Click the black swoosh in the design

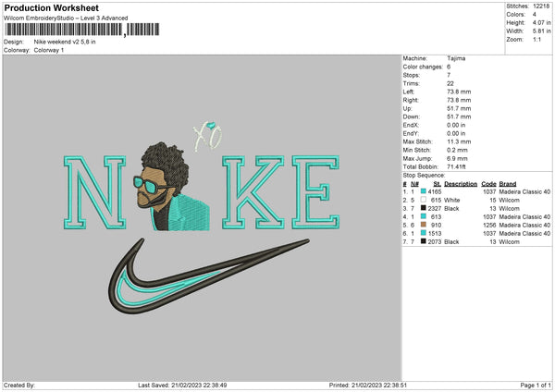coord(209,276)
